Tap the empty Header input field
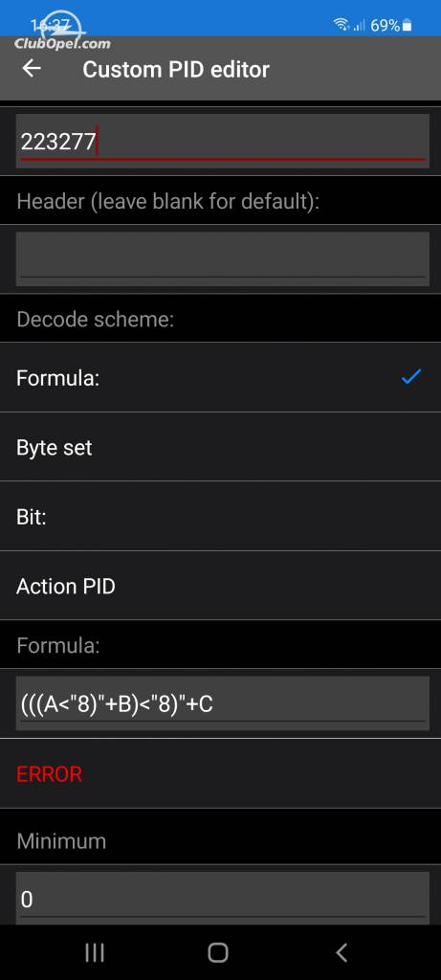Image resolution: width=441 pixels, height=980 pixels. point(222,258)
